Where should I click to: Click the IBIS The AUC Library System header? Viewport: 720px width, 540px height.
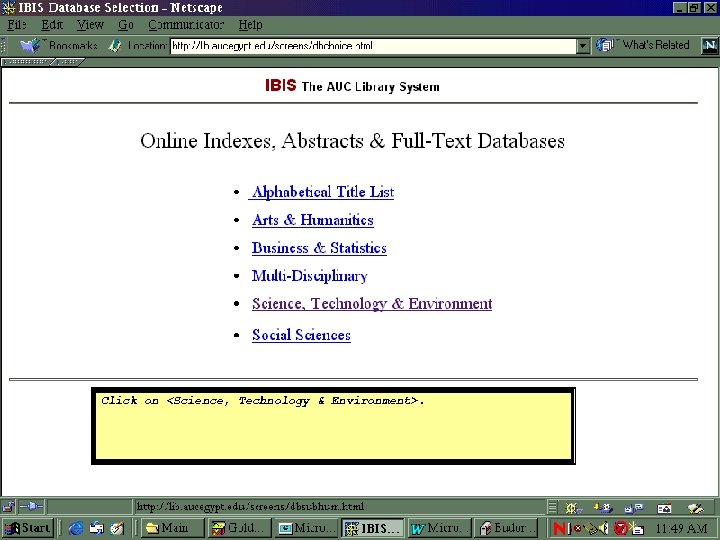[352, 86]
